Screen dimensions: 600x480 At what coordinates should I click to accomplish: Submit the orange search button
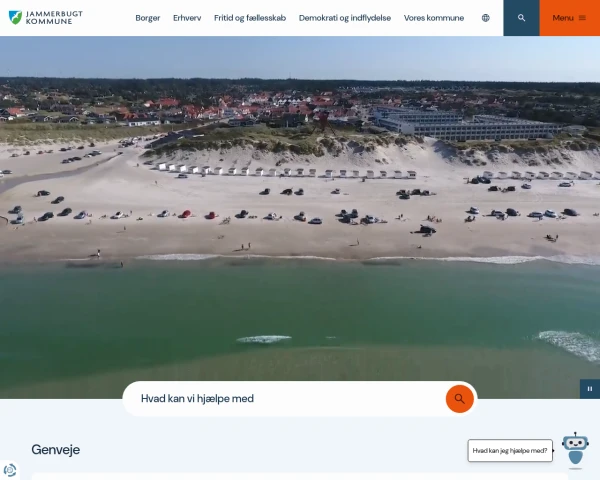coord(460,399)
